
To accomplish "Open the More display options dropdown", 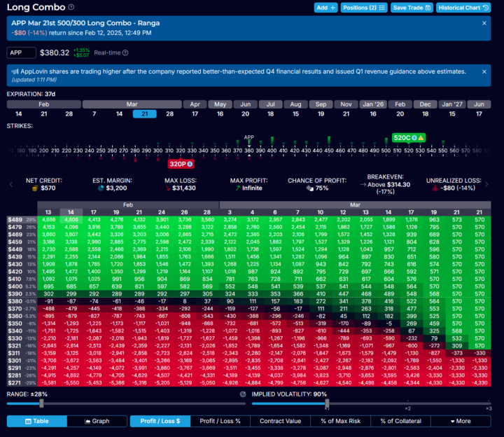I will (460, 421).
